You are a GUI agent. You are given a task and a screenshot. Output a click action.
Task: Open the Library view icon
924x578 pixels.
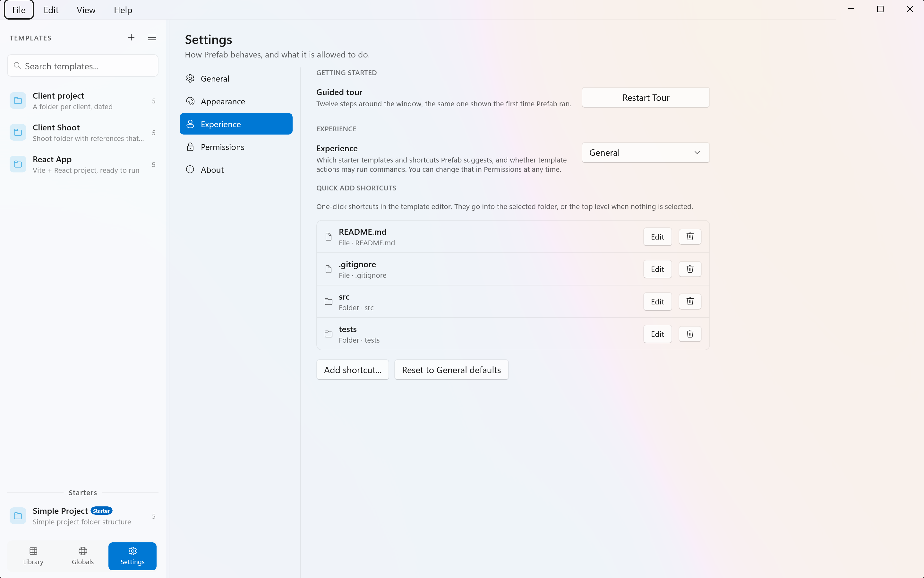tap(33, 551)
